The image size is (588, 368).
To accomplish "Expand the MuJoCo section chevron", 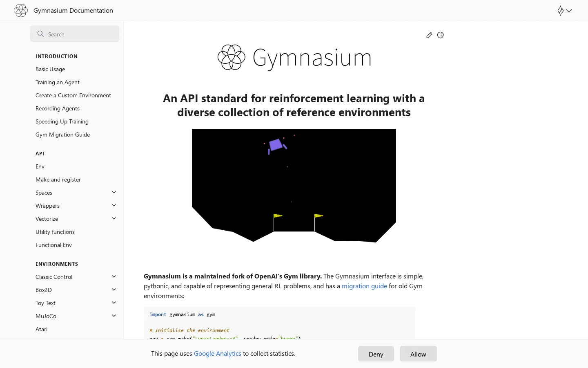I will point(114,316).
